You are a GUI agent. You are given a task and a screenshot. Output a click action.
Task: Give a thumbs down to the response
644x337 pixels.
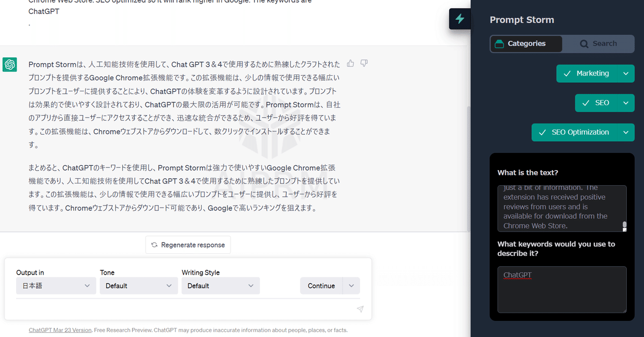(x=364, y=63)
